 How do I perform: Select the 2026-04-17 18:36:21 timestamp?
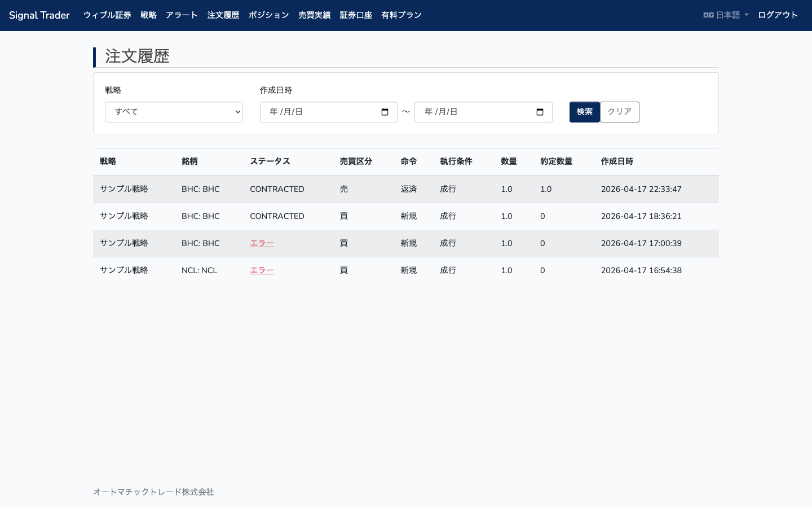(x=641, y=216)
